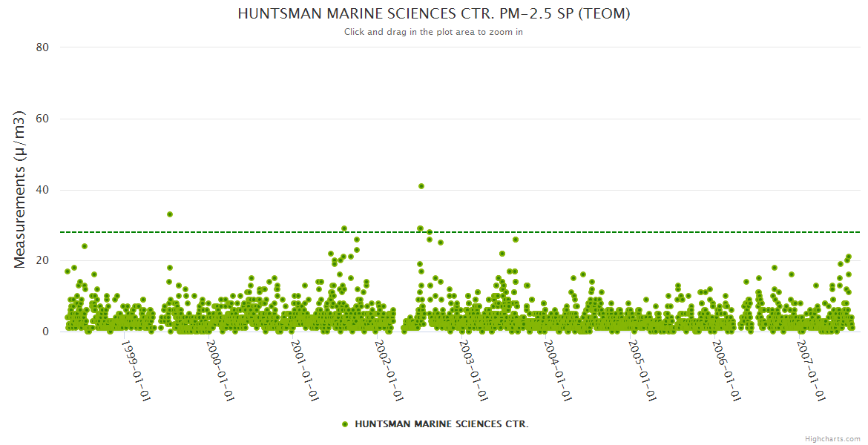Click the 60 y-axis tick label

coord(42,119)
